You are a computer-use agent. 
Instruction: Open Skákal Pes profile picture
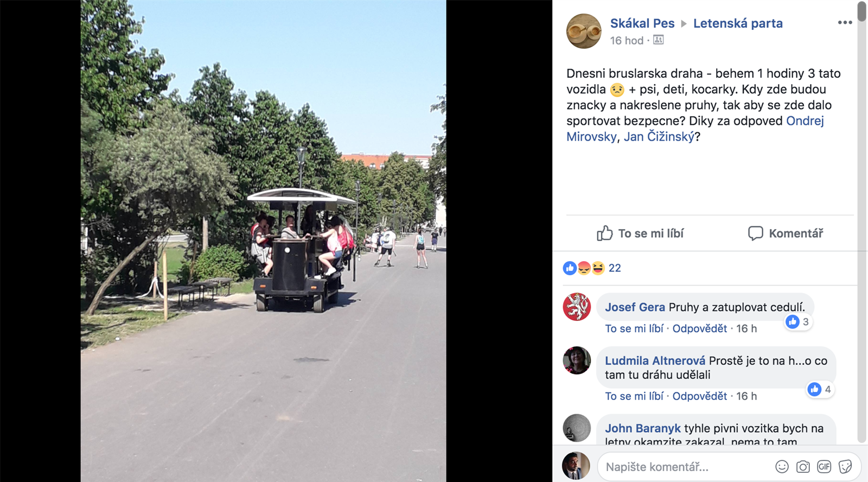pyautogui.click(x=584, y=31)
